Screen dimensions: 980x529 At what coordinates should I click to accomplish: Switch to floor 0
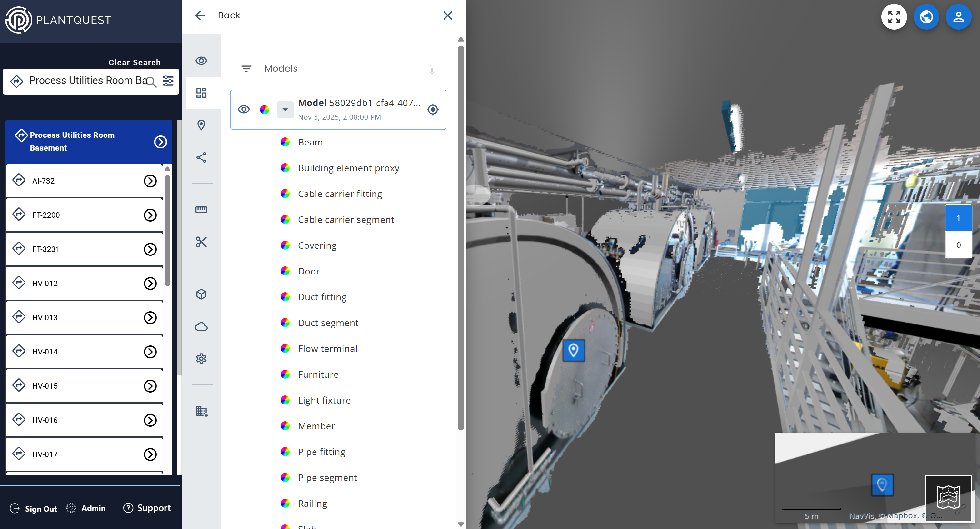click(x=958, y=245)
